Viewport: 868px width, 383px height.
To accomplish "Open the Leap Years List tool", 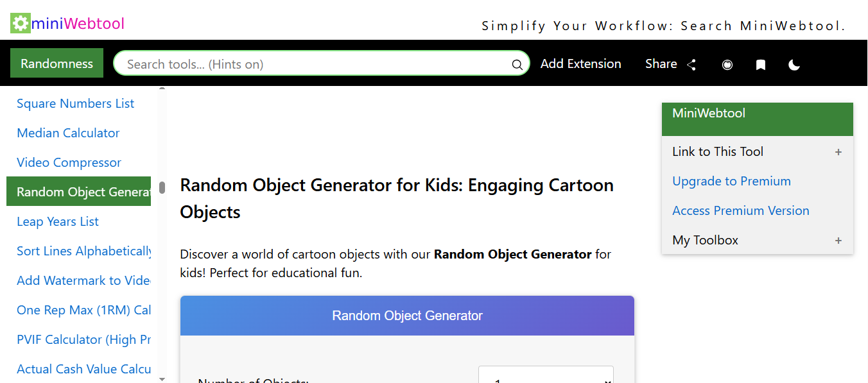I will [57, 221].
